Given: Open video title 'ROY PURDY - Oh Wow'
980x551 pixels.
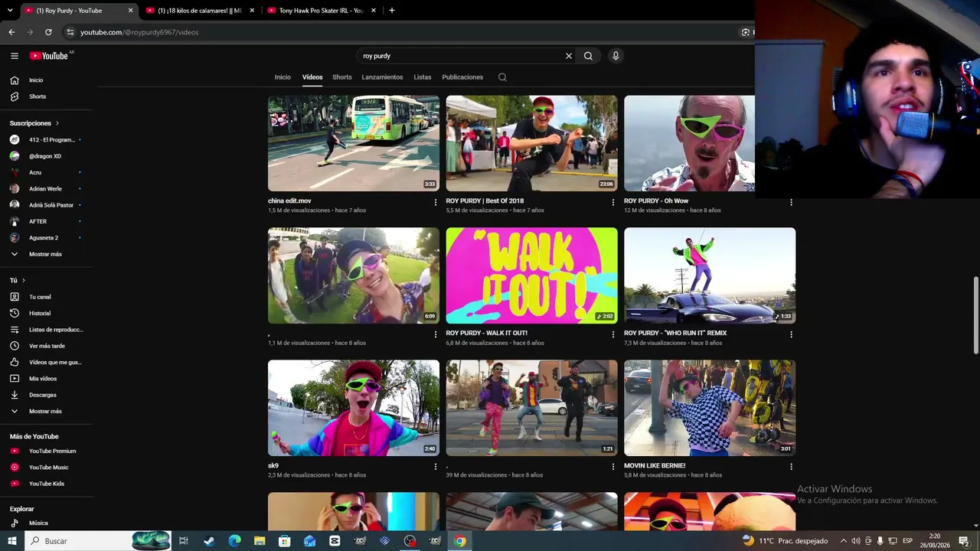Looking at the screenshot, I should tap(656, 201).
